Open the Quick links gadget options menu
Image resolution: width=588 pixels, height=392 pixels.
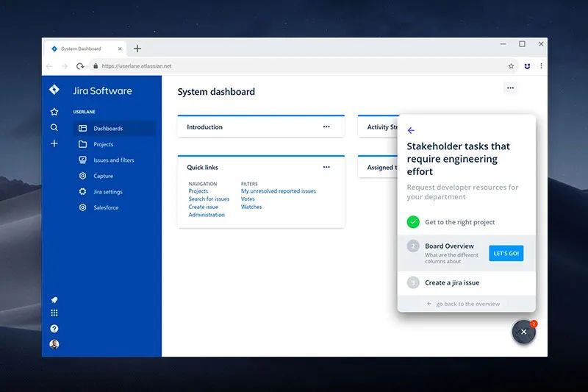[326, 167]
